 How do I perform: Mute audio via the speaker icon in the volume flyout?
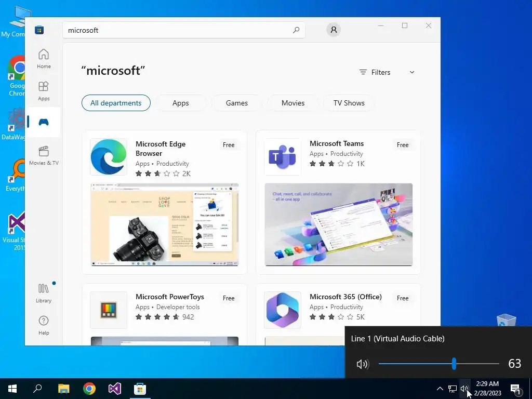[362, 364]
